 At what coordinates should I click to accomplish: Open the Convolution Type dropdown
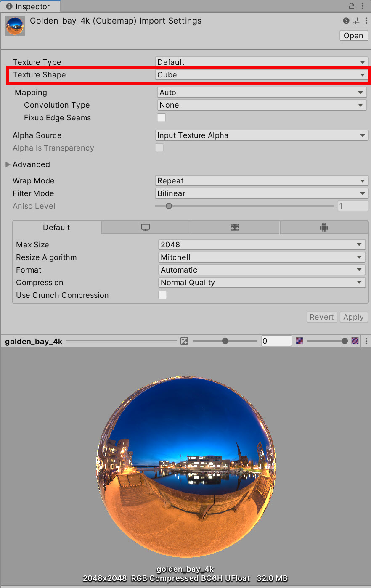(262, 105)
